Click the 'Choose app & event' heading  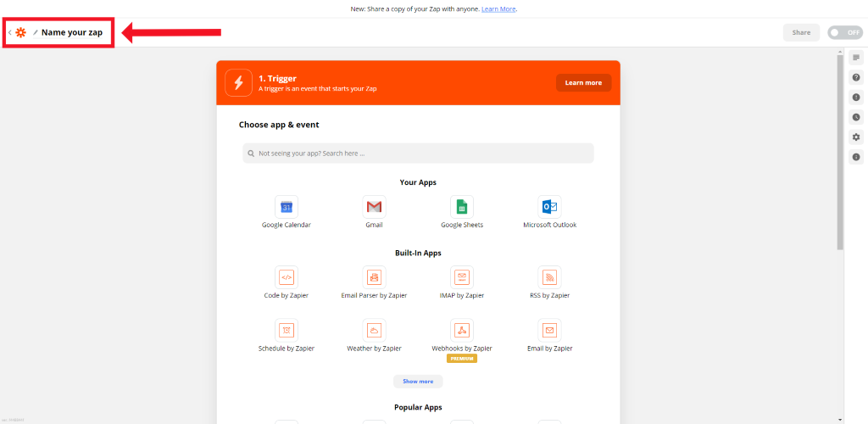278,125
